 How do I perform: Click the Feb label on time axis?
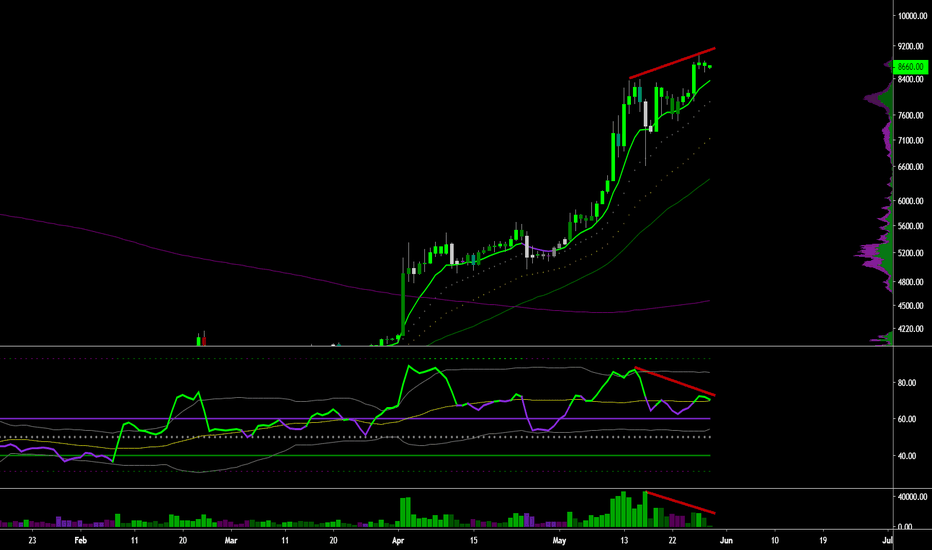click(x=81, y=540)
